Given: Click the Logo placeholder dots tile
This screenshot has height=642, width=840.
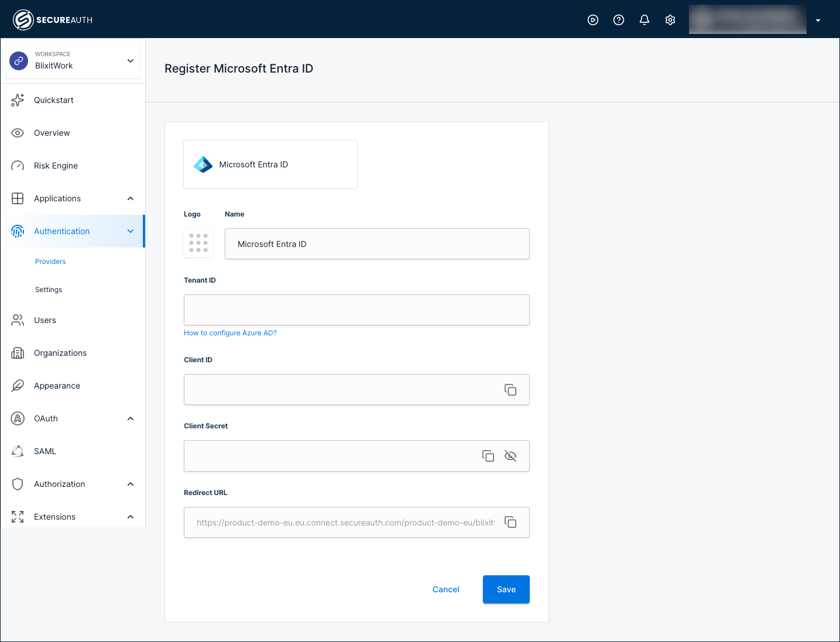Looking at the screenshot, I should point(198,243).
